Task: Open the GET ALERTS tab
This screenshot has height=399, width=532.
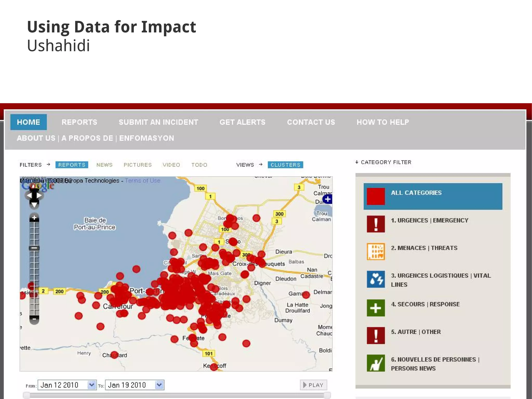Action: 242,122
